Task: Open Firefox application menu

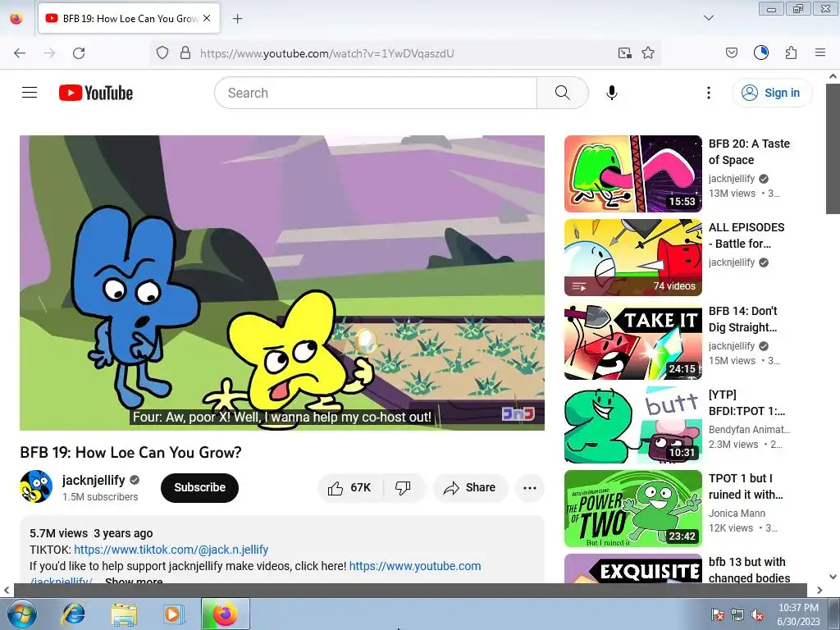Action: (x=820, y=52)
